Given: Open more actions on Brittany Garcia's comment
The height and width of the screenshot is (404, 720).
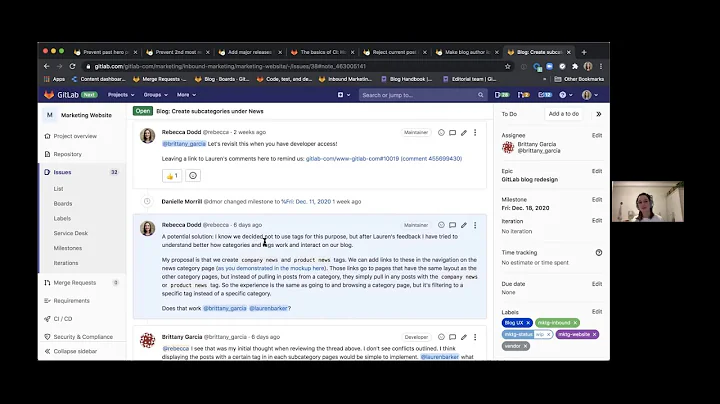Looking at the screenshot, I should tap(475, 337).
